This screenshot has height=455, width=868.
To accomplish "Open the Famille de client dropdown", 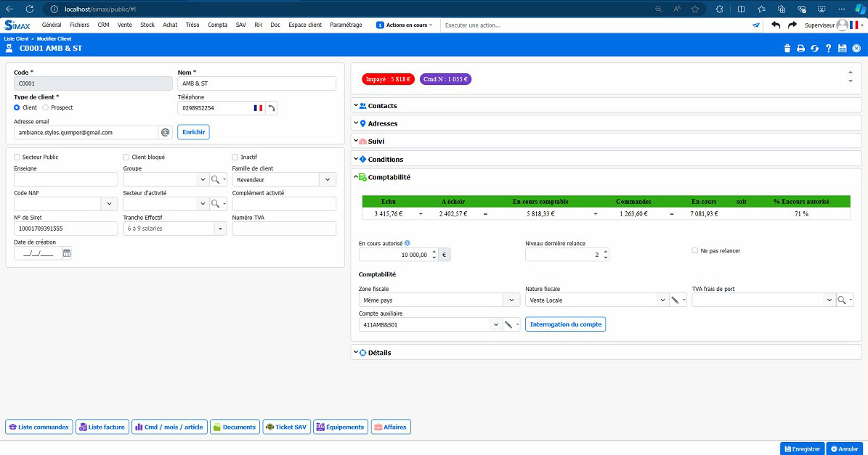I will (328, 180).
